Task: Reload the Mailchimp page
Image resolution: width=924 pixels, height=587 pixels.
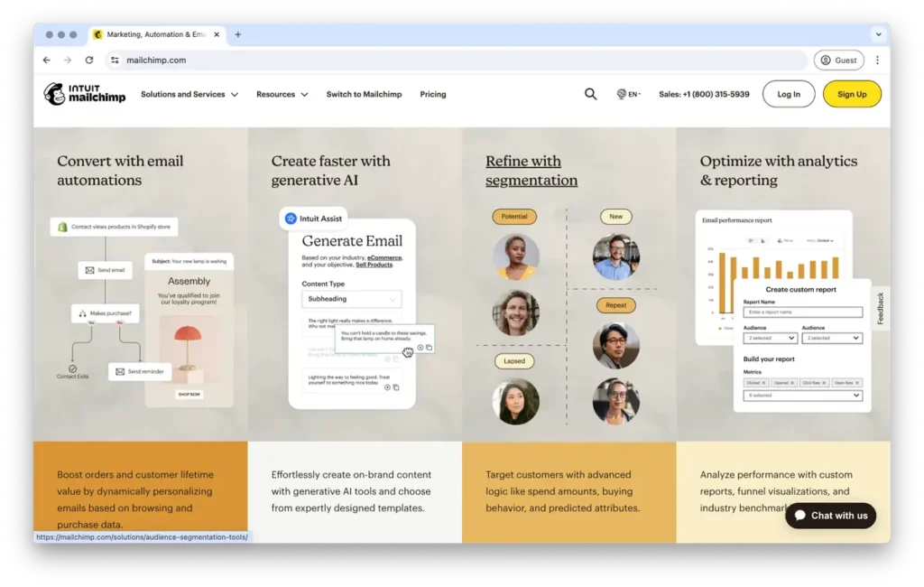Action: [89, 61]
